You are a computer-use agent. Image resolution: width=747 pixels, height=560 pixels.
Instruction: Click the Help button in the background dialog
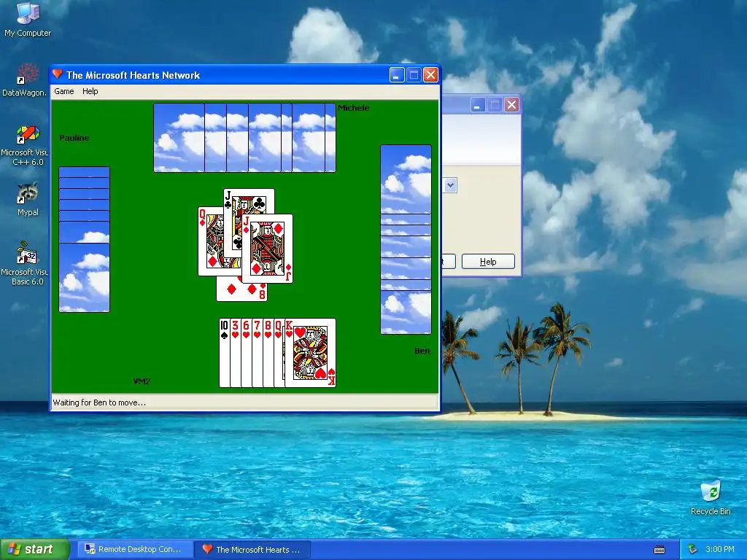coord(488,262)
